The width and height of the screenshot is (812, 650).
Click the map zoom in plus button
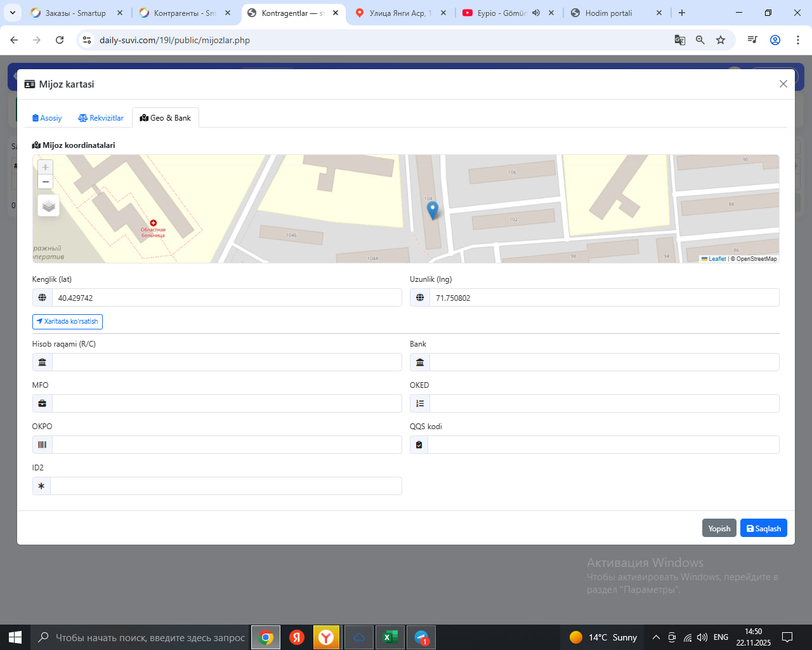coord(45,167)
